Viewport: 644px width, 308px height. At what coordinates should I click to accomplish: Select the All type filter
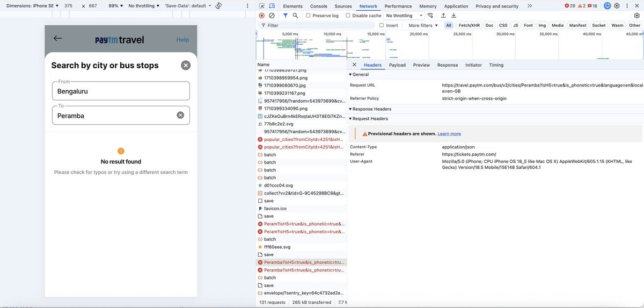(449, 25)
